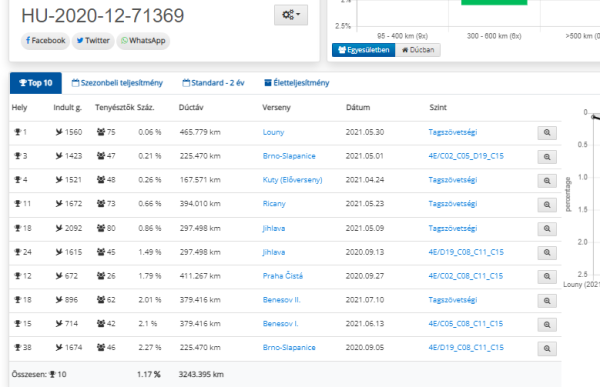Share on Twitter
The height and width of the screenshot is (387, 600).
[x=93, y=41]
